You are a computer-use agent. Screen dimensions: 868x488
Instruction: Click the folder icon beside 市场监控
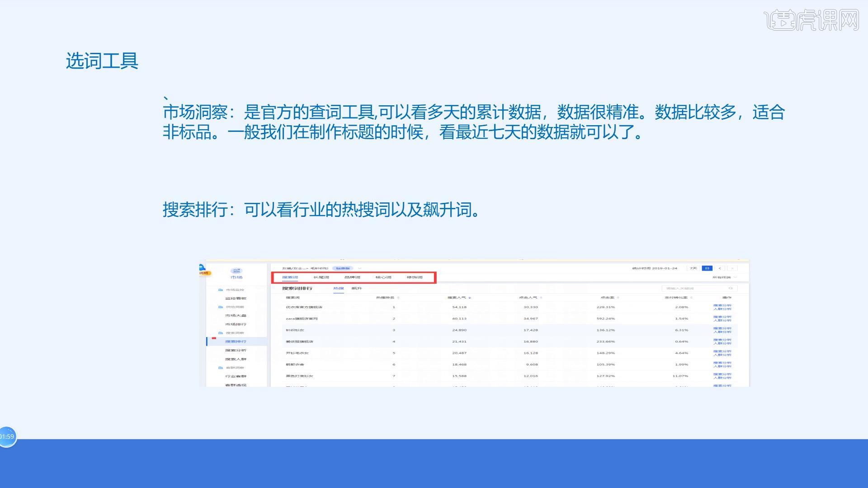(220, 290)
